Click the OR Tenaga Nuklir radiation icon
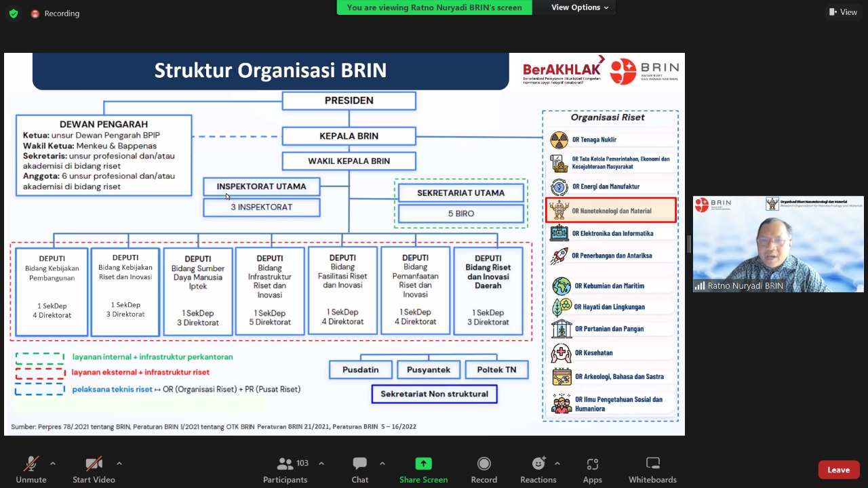 [559, 140]
